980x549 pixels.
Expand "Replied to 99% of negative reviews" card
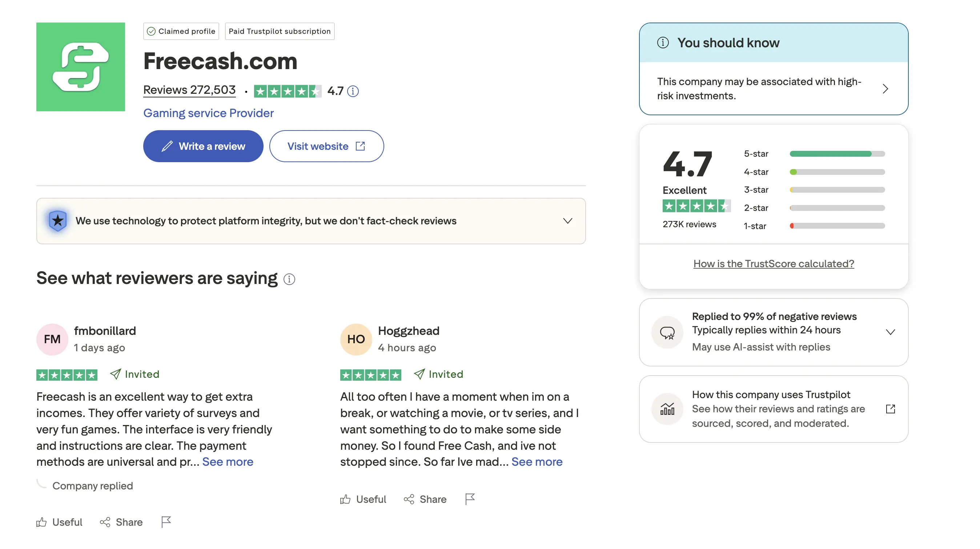(x=890, y=332)
